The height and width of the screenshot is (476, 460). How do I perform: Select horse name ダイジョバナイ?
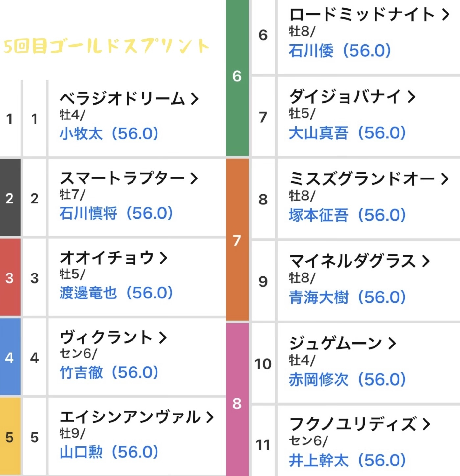coord(345,97)
